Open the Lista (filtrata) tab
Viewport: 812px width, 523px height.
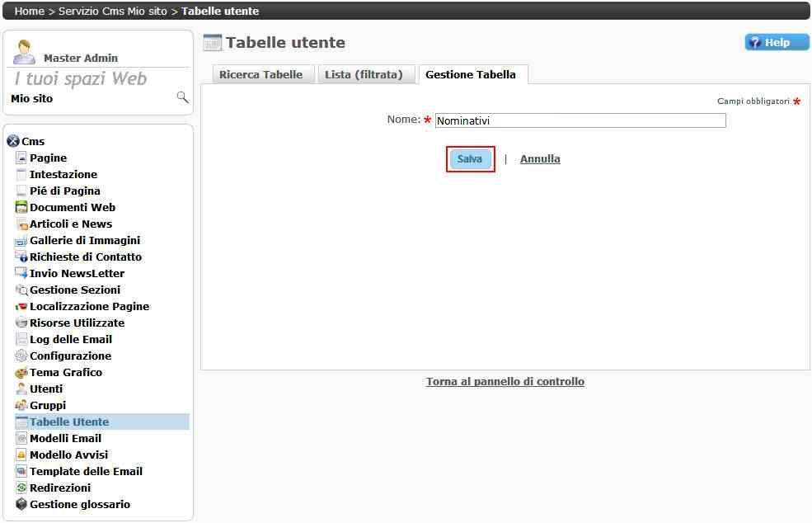click(364, 74)
